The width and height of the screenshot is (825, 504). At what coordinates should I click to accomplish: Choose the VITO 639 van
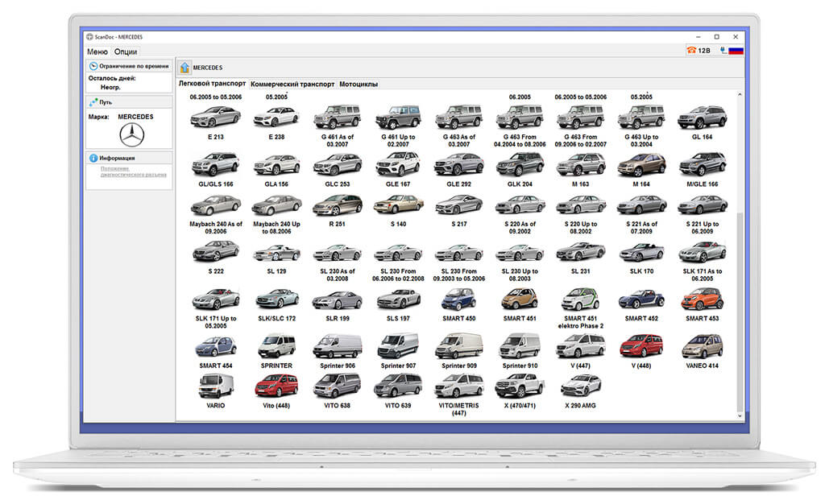(398, 386)
